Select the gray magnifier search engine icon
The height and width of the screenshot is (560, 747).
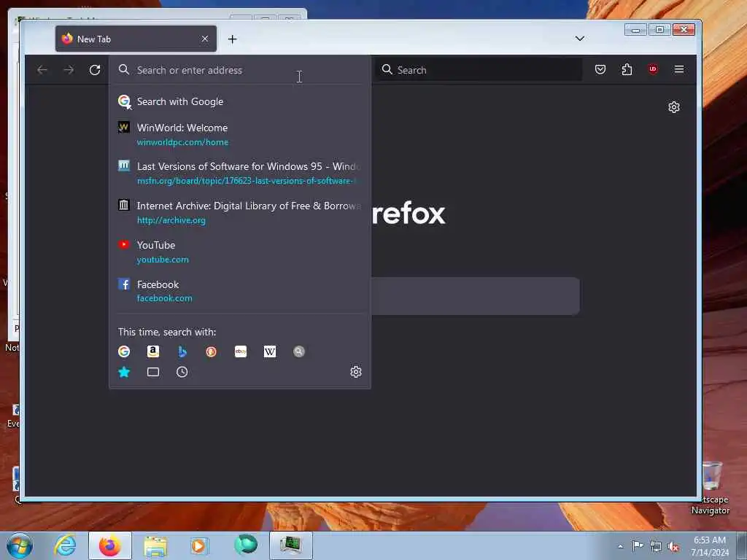click(298, 351)
